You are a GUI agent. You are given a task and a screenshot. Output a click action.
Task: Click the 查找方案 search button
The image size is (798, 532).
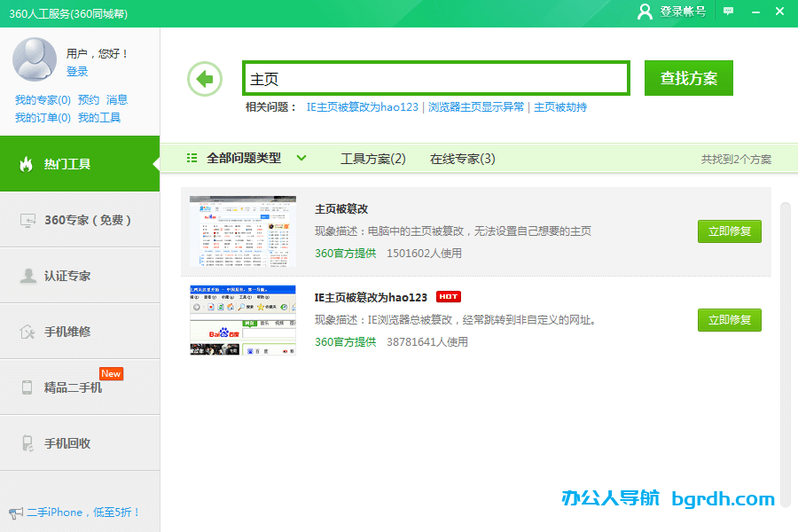pyautogui.click(x=688, y=78)
